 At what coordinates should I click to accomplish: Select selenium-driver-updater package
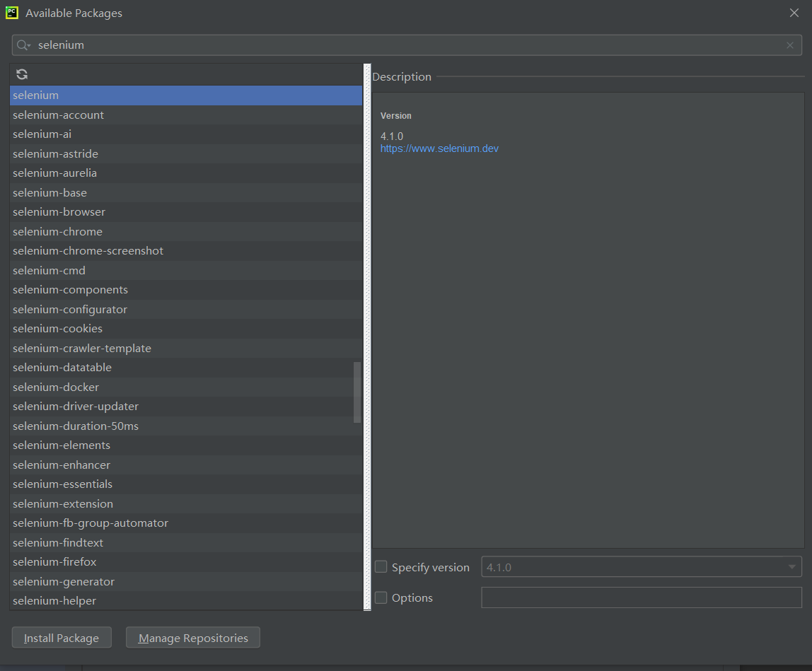point(186,406)
